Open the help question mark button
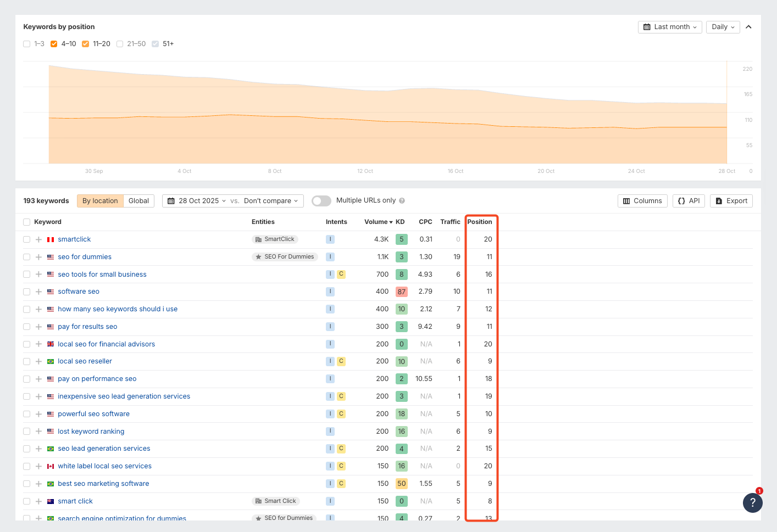Screen dimensions: 777x532 pyautogui.click(x=752, y=502)
